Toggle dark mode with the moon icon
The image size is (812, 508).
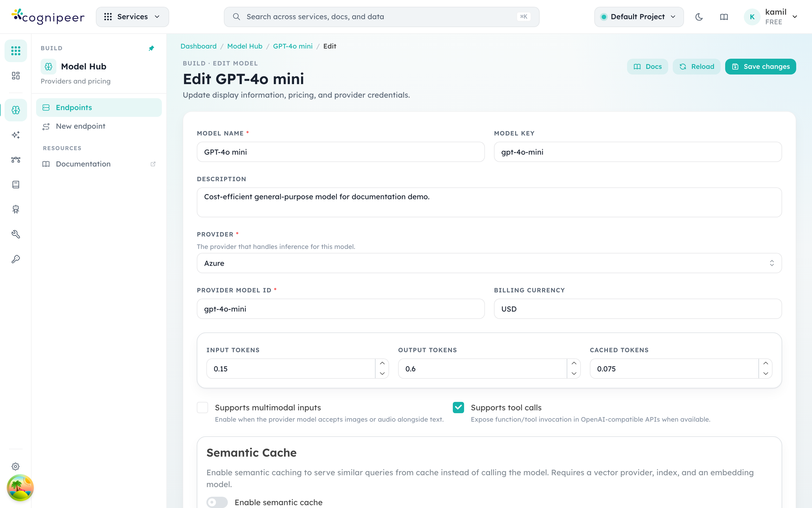699,17
